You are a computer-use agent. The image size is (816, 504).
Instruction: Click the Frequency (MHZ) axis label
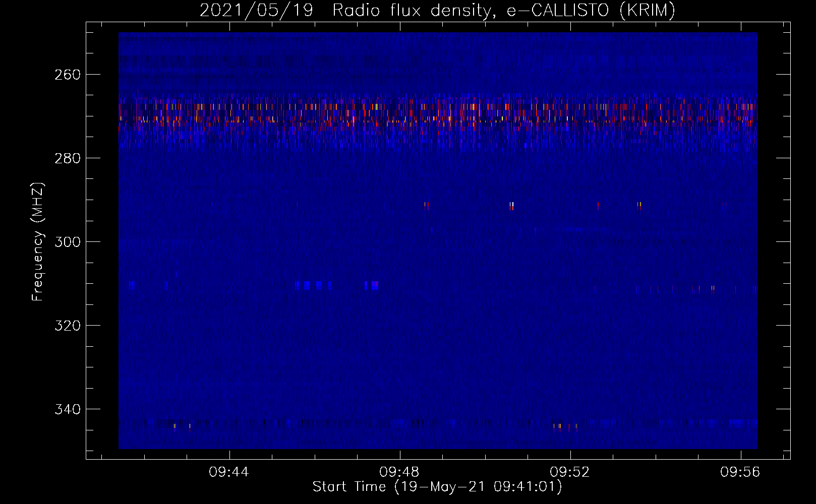38,241
